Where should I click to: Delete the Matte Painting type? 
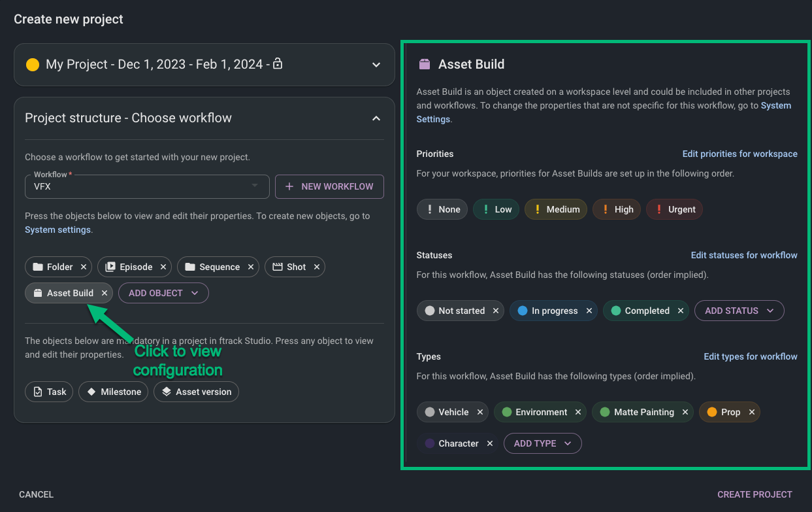pos(685,412)
